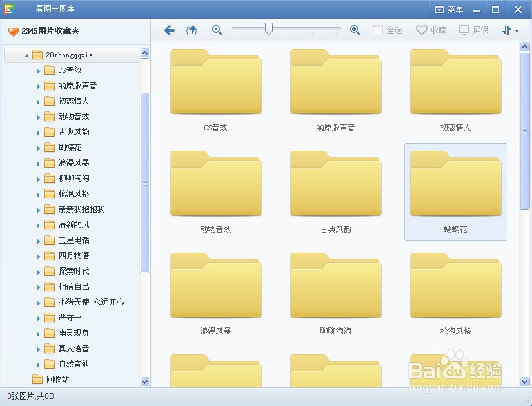Image resolution: width=532 pixels, height=406 pixels.
Task: Expand the CS音效 node in the sidebar tree
Action: (39, 70)
